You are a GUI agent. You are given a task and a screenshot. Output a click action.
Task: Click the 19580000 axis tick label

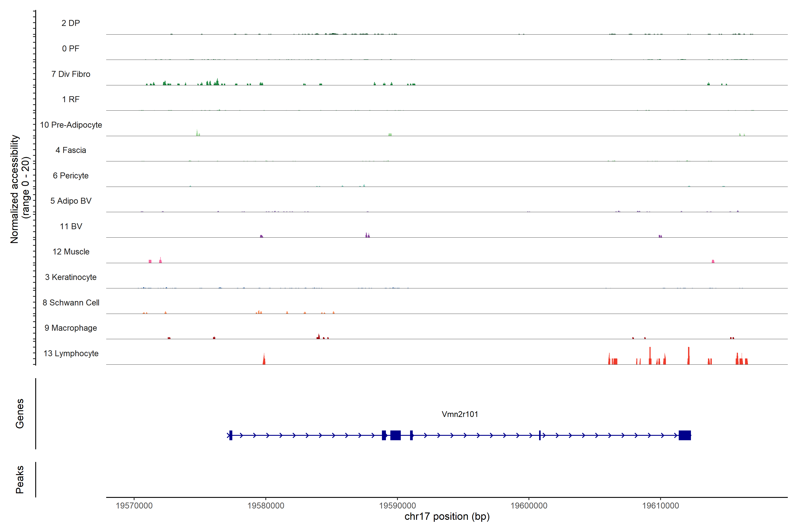click(266, 506)
